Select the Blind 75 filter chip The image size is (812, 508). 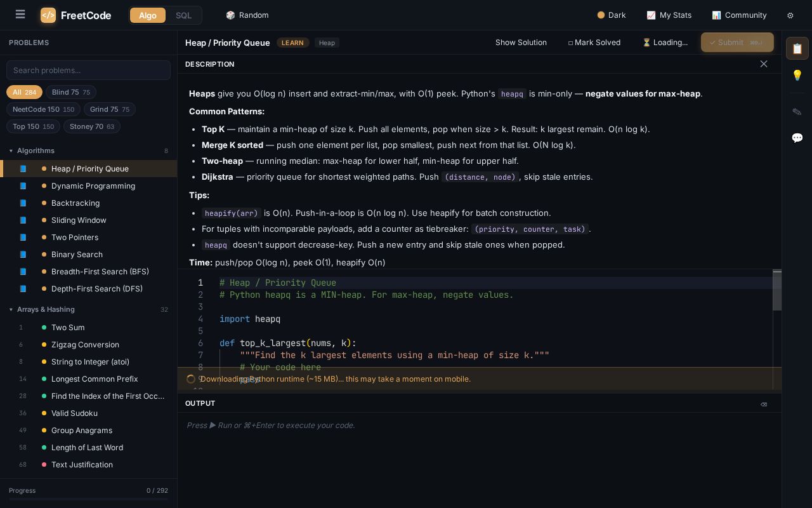[x=71, y=92]
